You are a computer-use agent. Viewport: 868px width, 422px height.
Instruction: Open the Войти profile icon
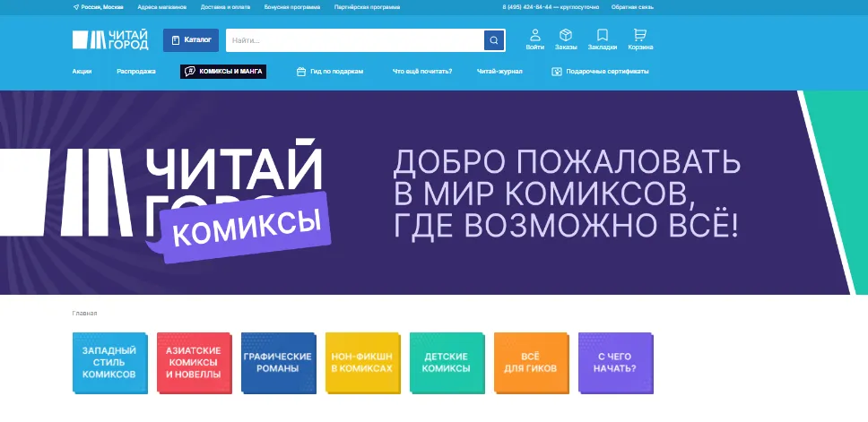click(x=534, y=39)
